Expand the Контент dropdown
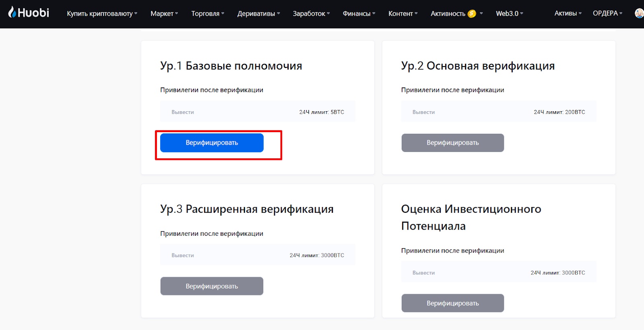The width and height of the screenshot is (644, 330). (x=403, y=14)
